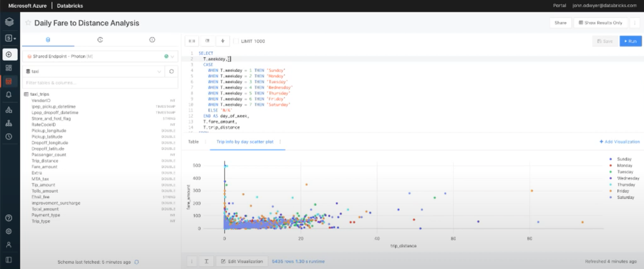Enable the LIMIT 1000 checkbox
Viewport: 644px width, 269px height.
tap(236, 41)
